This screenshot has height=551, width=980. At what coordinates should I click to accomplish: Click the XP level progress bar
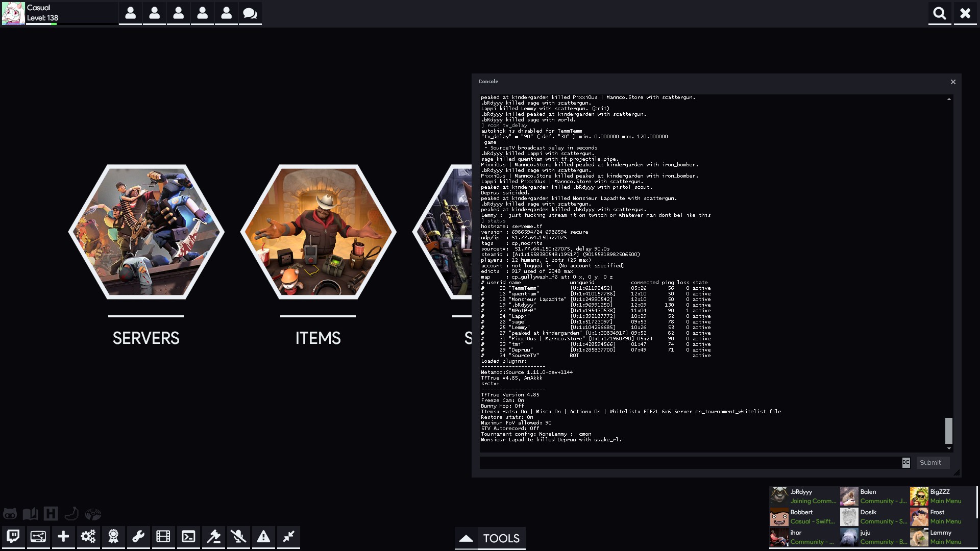pyautogui.click(x=71, y=24)
